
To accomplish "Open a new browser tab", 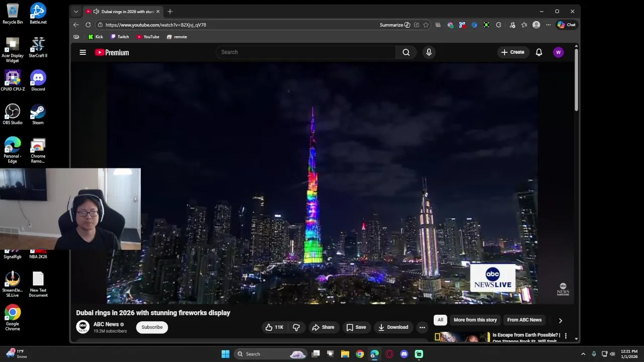I will coord(170,11).
